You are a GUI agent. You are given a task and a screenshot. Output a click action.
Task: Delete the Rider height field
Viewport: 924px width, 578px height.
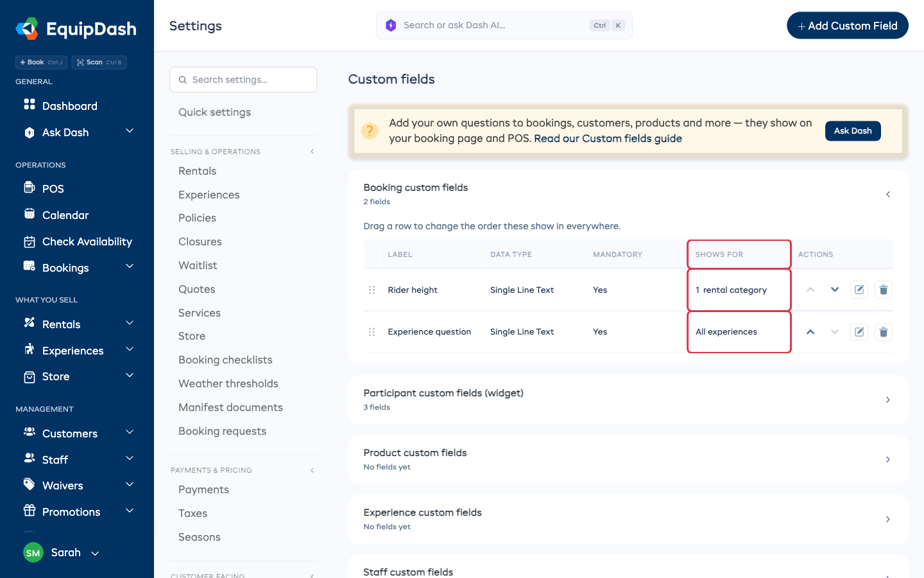884,290
